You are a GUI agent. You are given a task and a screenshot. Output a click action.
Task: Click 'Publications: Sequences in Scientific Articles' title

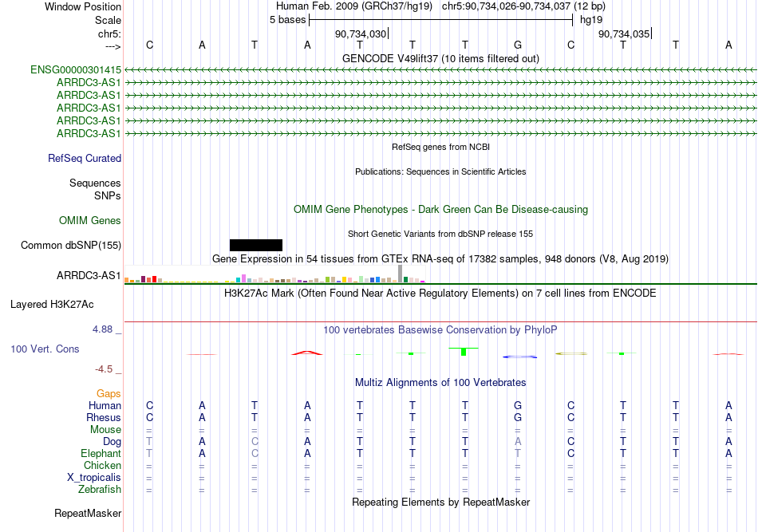click(440, 171)
